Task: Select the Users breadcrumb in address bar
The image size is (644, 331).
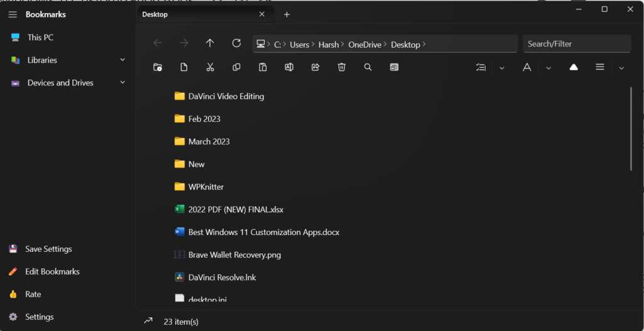Action: click(299, 45)
